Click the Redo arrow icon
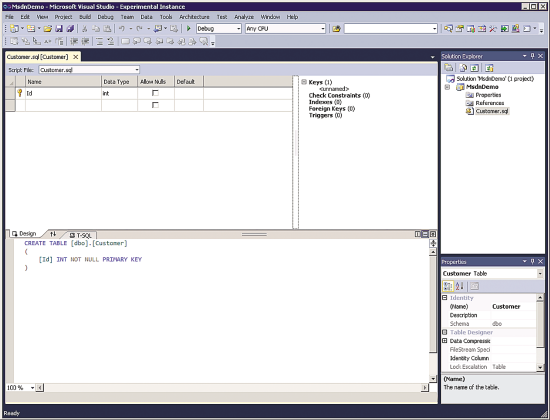 point(140,29)
